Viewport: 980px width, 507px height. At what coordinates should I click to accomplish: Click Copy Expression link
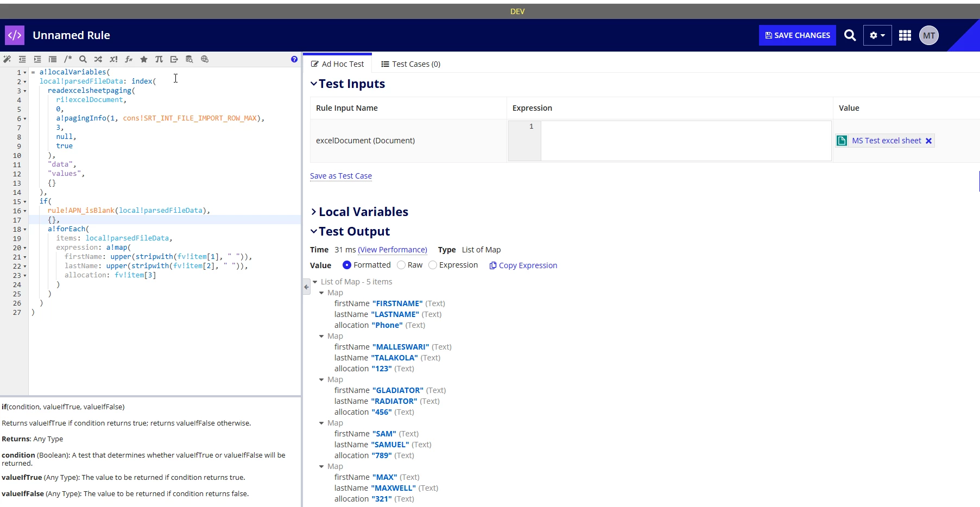click(523, 265)
